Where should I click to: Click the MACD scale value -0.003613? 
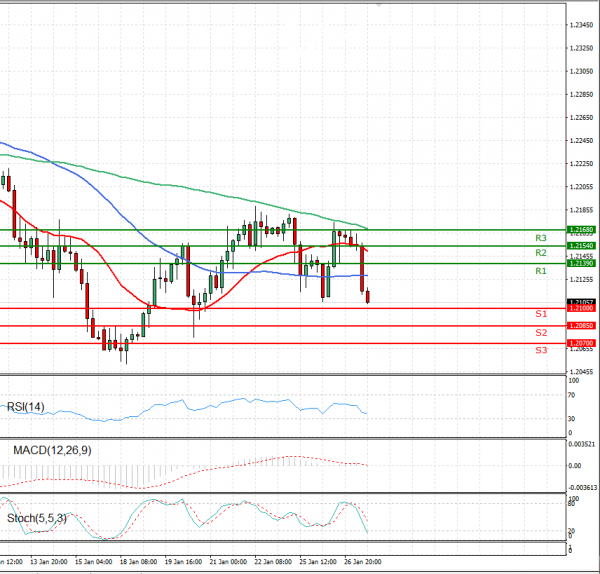coord(582,488)
